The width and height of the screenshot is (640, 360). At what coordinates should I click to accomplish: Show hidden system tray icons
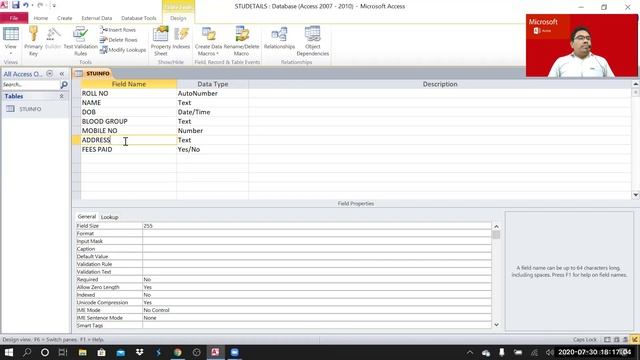pyautogui.click(x=470, y=352)
